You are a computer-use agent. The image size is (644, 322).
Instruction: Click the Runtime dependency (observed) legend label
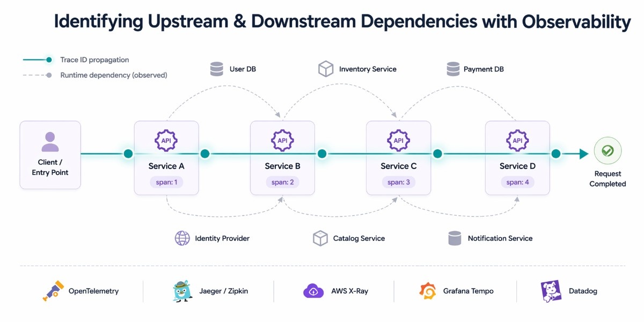[x=114, y=75]
